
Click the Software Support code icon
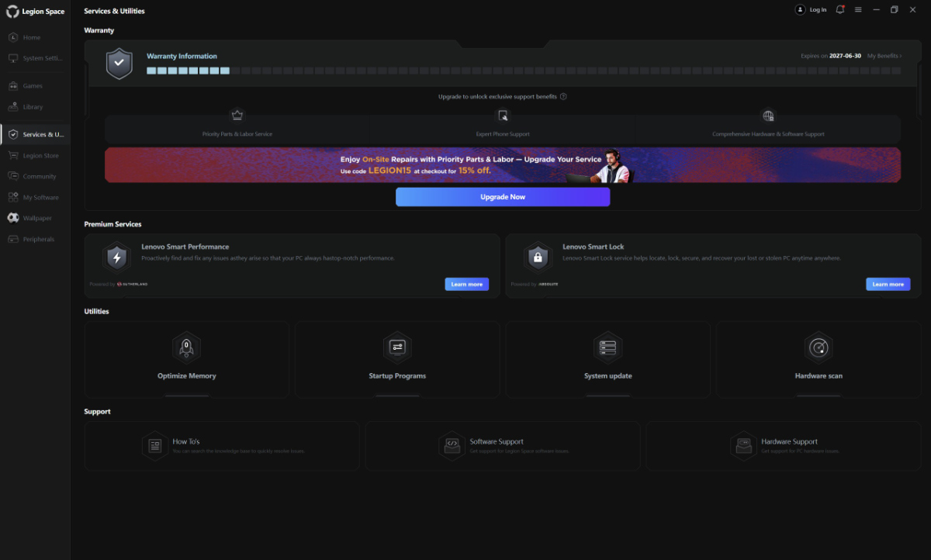click(x=452, y=446)
